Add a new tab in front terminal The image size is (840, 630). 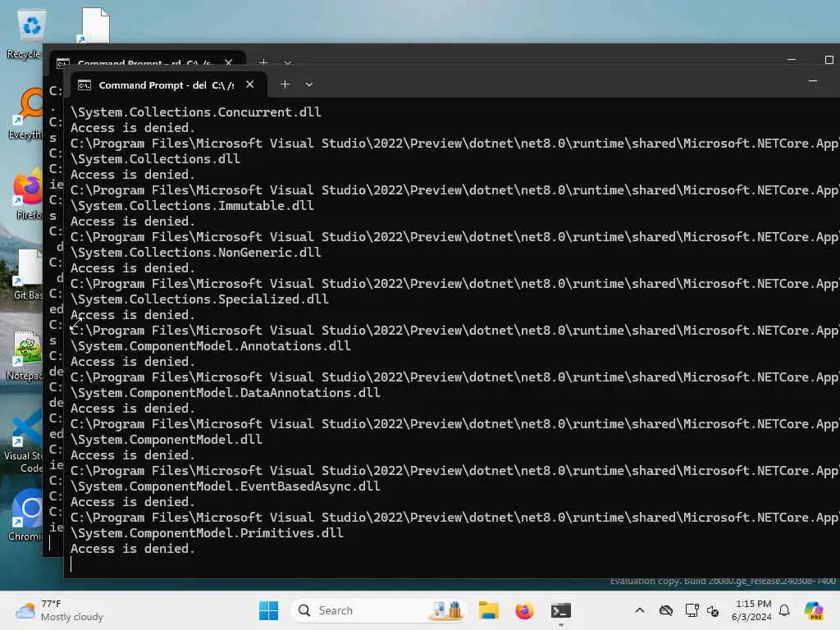coord(285,84)
